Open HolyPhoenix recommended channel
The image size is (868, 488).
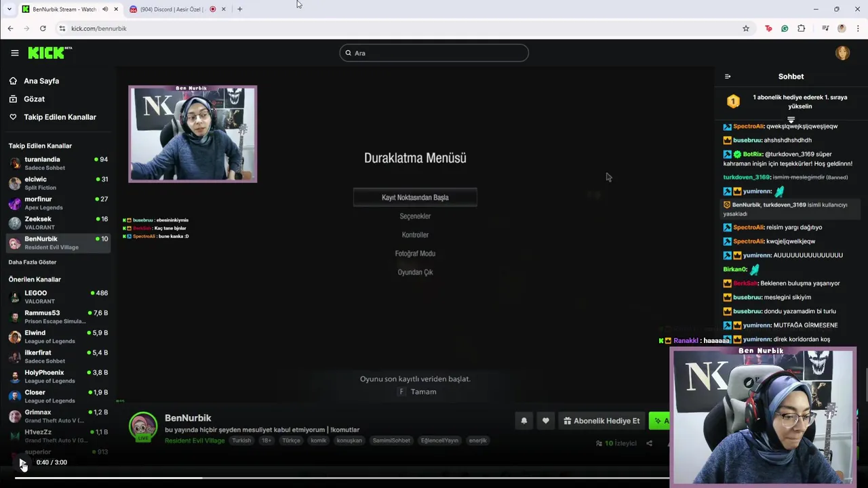coord(58,376)
